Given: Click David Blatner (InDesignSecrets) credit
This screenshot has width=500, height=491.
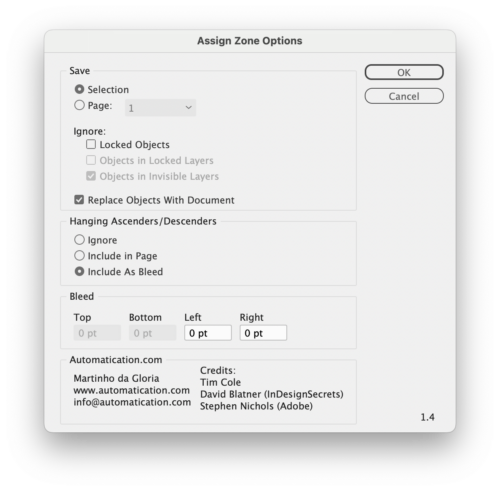Looking at the screenshot, I should point(272,394).
